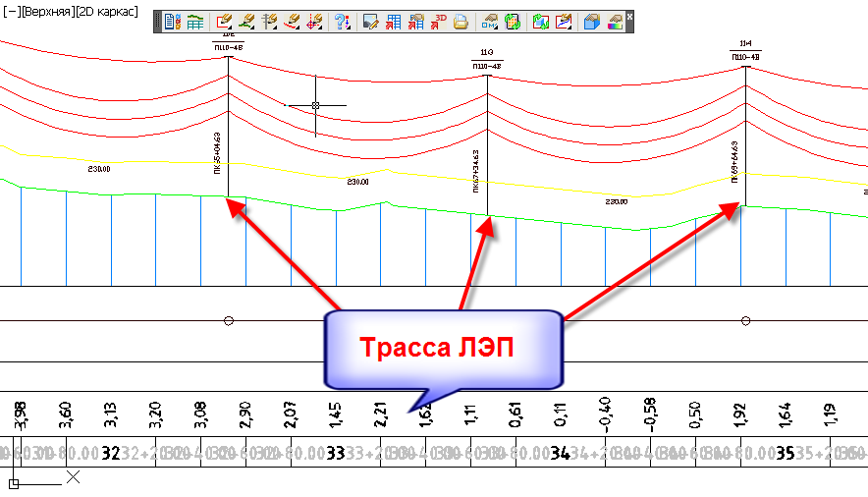Click the OM label icon in the toolbar
Image resolution: width=868 pixels, height=497 pixels.
tap(488, 21)
